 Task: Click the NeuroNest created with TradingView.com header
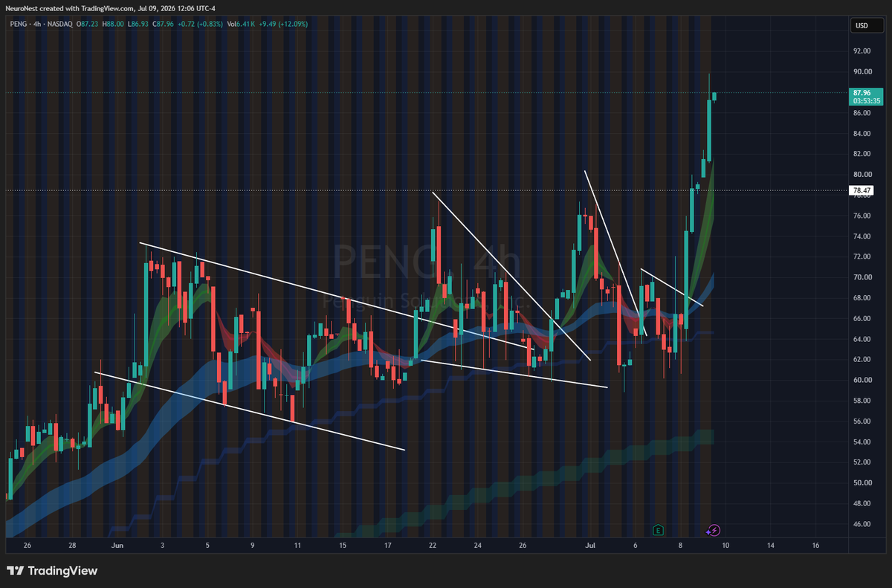tap(70, 9)
